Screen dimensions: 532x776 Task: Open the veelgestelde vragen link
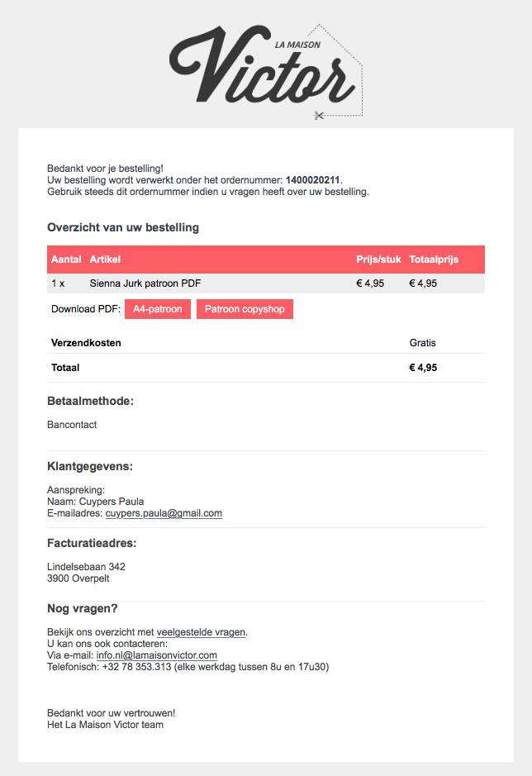(201, 632)
